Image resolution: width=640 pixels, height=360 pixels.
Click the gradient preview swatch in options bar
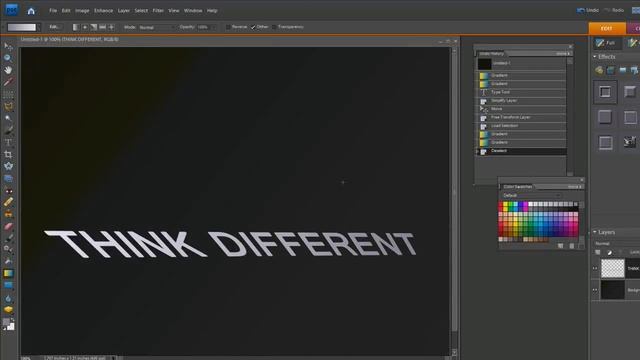(x=22, y=28)
